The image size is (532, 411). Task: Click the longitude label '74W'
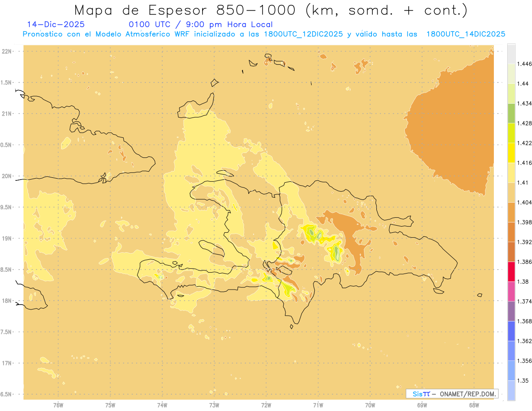point(162,405)
